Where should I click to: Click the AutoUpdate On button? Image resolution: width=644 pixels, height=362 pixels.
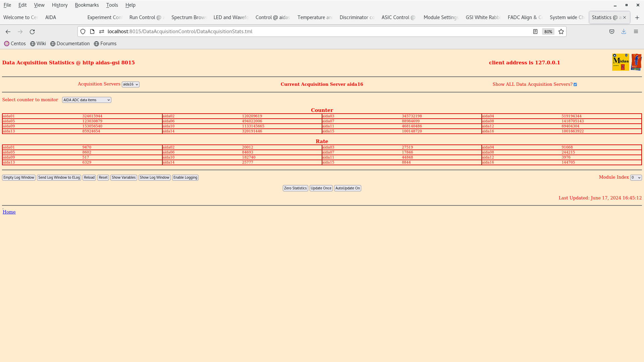point(347,188)
